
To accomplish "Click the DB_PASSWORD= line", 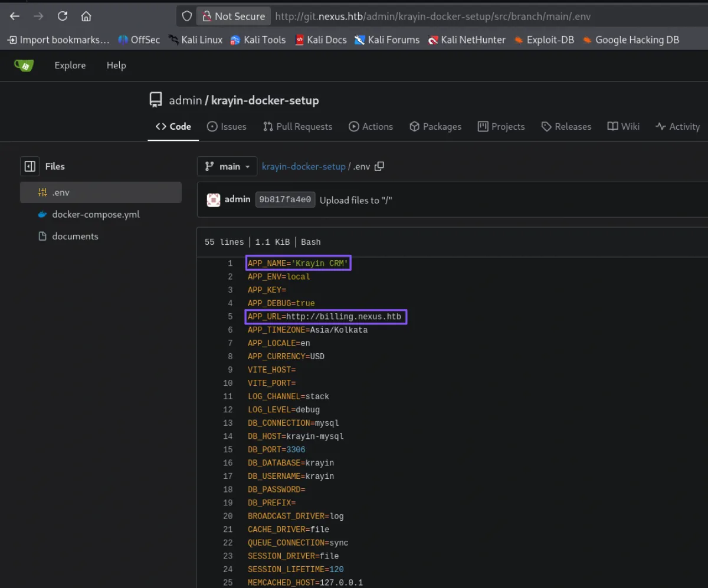I will point(276,490).
